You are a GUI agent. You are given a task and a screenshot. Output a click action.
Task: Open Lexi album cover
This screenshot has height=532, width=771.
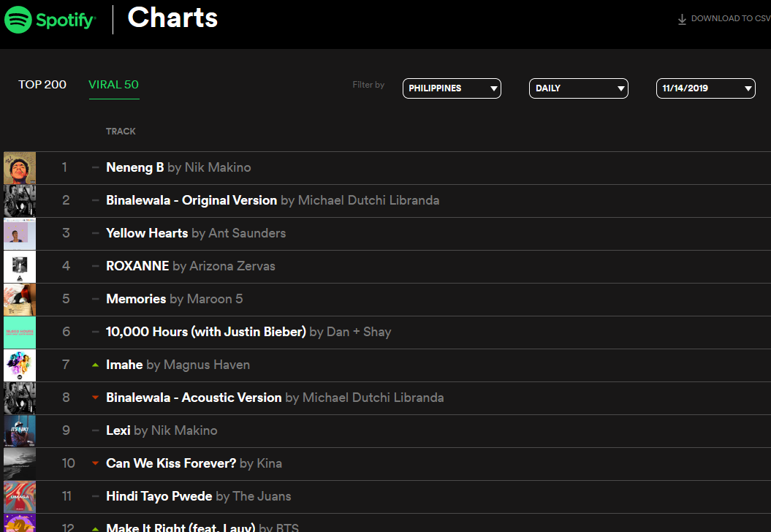20,431
